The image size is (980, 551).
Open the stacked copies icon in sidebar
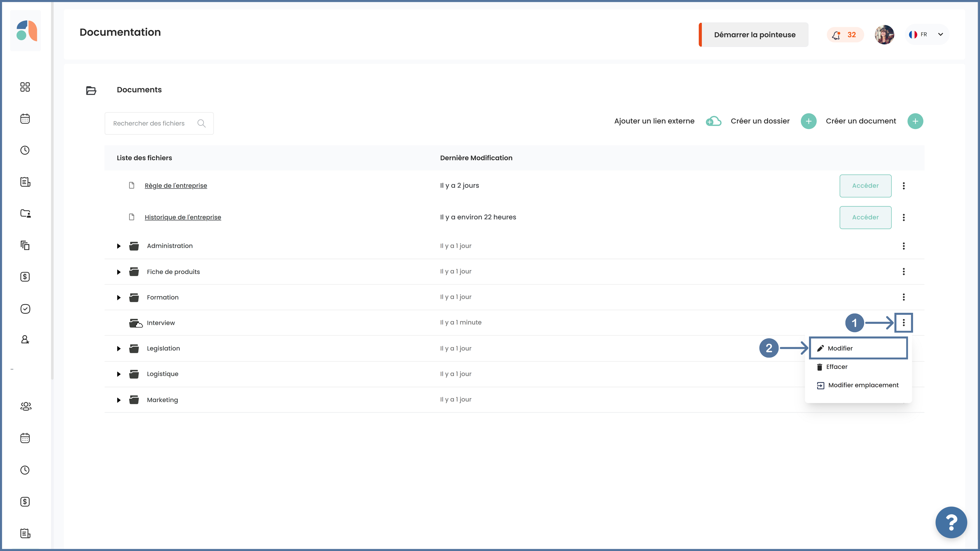click(x=25, y=245)
